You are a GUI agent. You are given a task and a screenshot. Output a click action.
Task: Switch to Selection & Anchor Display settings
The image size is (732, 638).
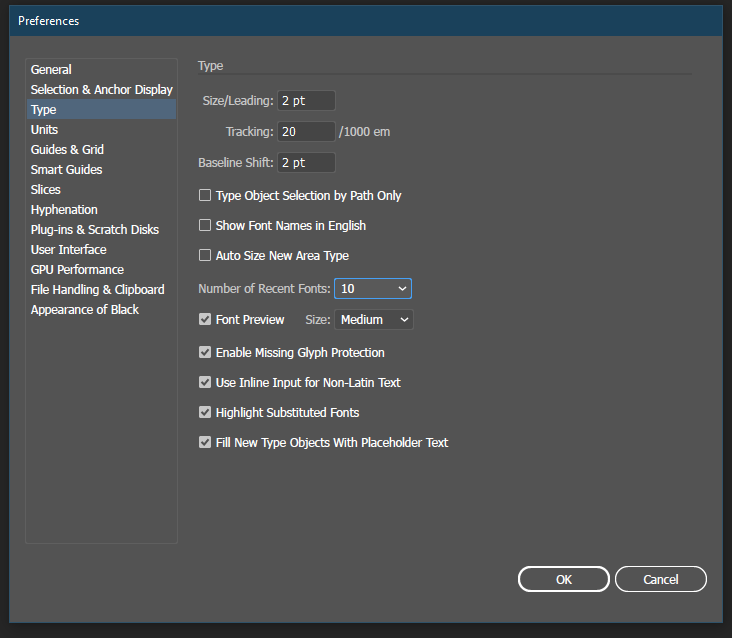point(101,90)
